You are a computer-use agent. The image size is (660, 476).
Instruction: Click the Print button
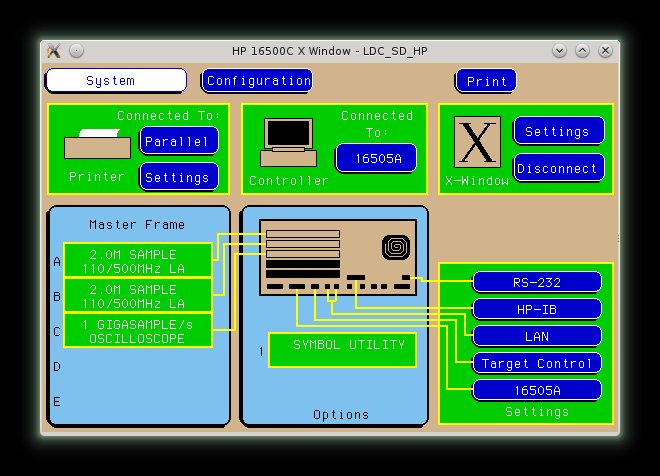(486, 81)
